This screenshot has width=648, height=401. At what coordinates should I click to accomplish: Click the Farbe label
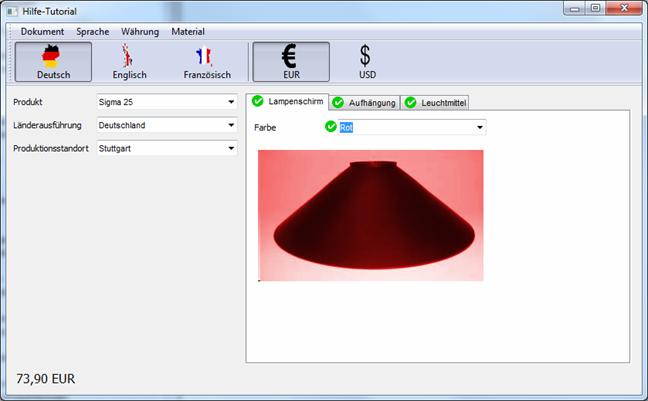(x=265, y=127)
